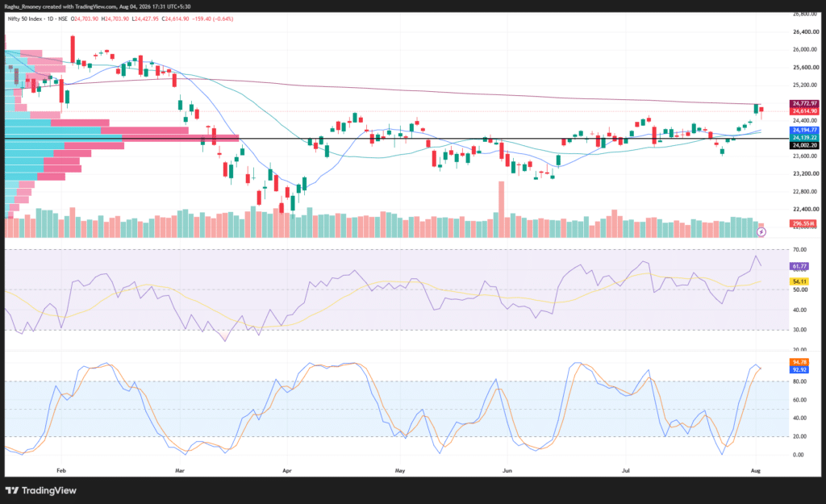Click the tall pink volume spike near June

coord(502,210)
